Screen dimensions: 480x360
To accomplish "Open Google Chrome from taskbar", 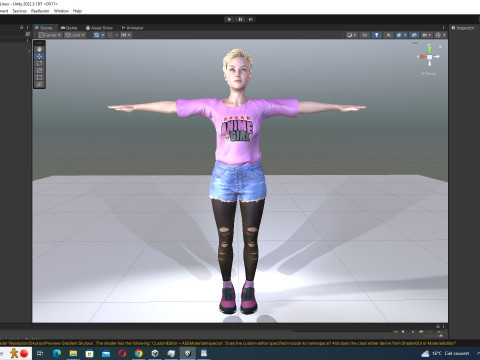I will tap(139, 353).
